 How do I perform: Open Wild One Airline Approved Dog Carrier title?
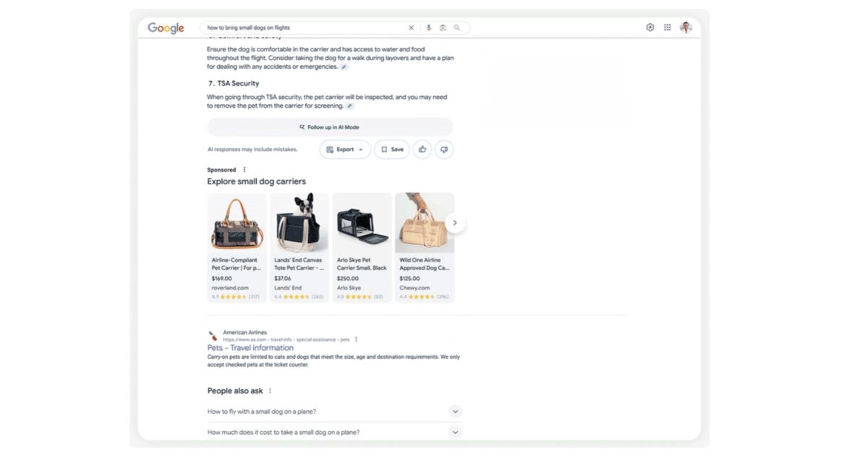point(425,263)
